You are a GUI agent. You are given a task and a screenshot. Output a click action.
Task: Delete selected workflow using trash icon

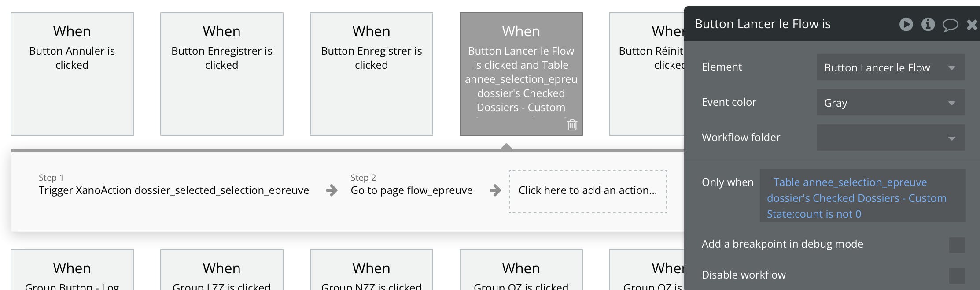[572, 125]
